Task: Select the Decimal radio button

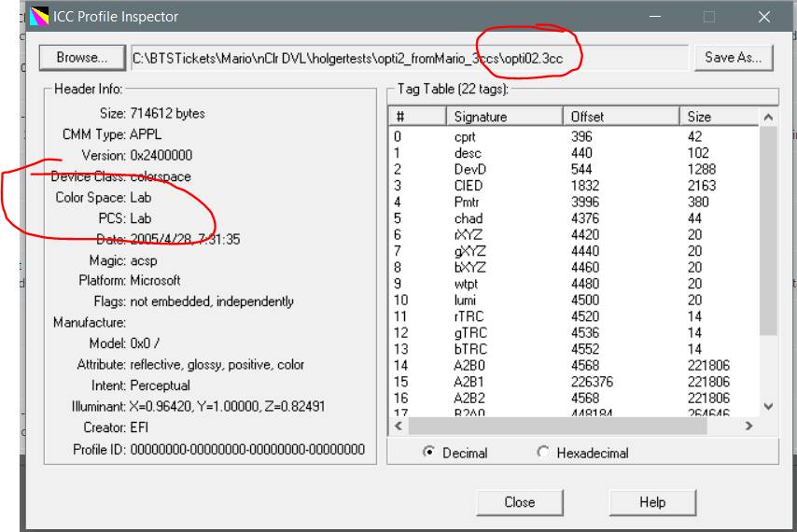Action: click(x=429, y=452)
